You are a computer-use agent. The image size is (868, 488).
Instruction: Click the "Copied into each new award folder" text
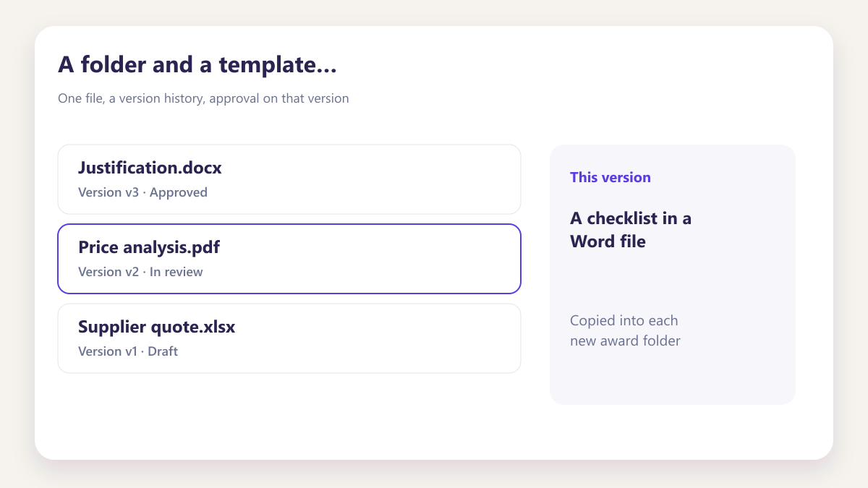[x=625, y=330]
